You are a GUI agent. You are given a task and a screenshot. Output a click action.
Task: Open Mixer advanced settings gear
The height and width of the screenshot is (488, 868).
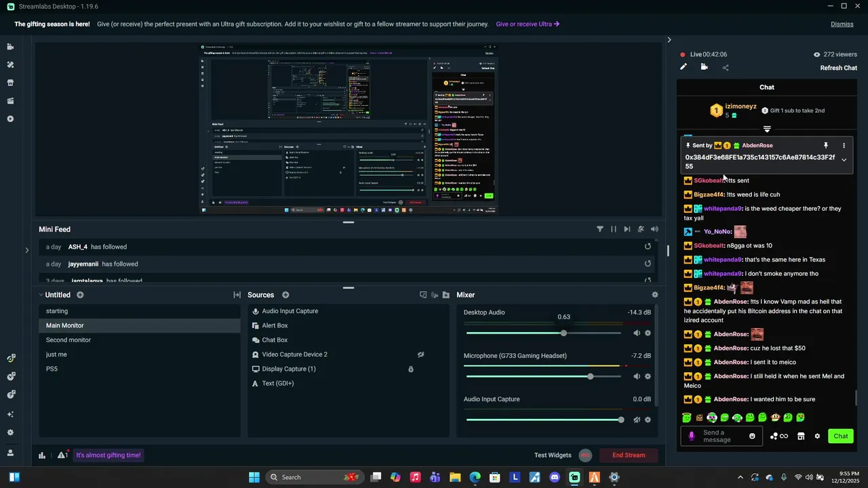(655, 295)
